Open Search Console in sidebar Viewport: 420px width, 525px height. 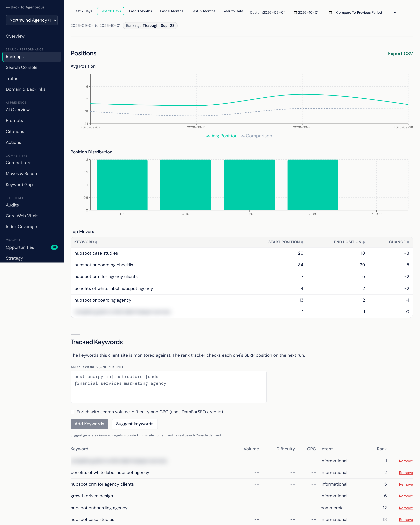coord(32,68)
